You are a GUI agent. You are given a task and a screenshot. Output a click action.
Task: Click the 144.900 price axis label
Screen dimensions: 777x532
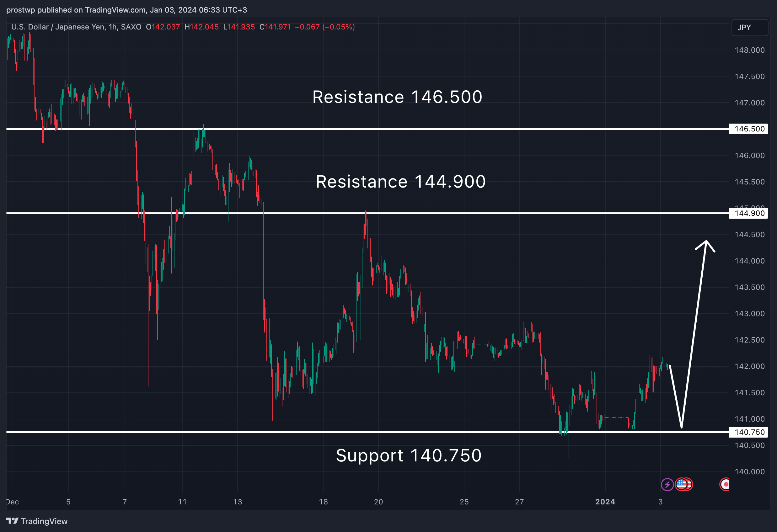749,213
